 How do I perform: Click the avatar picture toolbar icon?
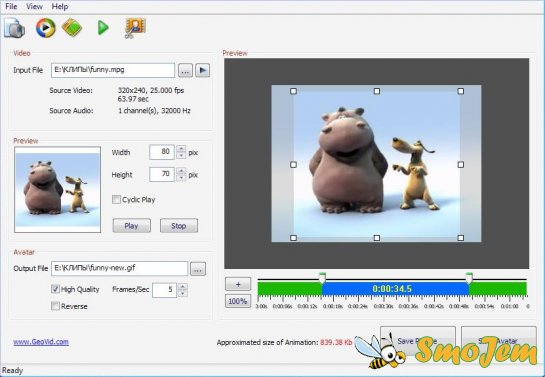(135, 28)
